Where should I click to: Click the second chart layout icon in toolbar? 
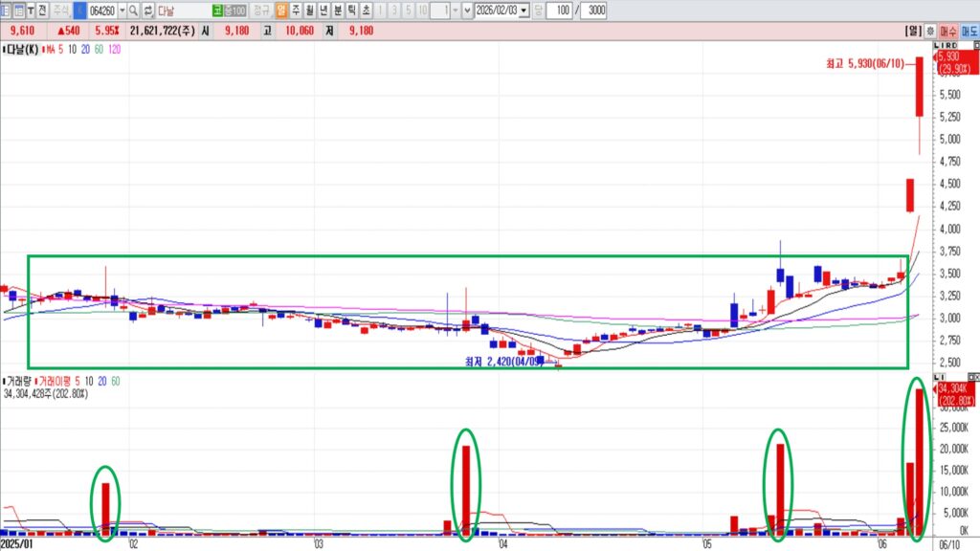[x=19, y=11]
